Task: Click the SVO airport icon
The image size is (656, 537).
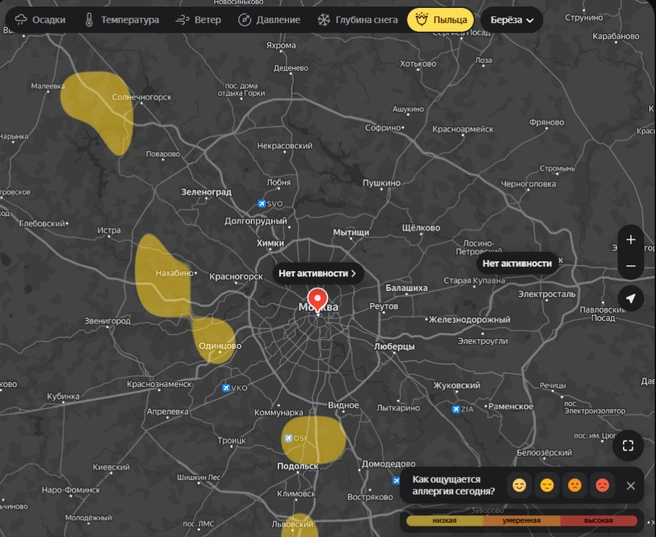Action: [262, 204]
